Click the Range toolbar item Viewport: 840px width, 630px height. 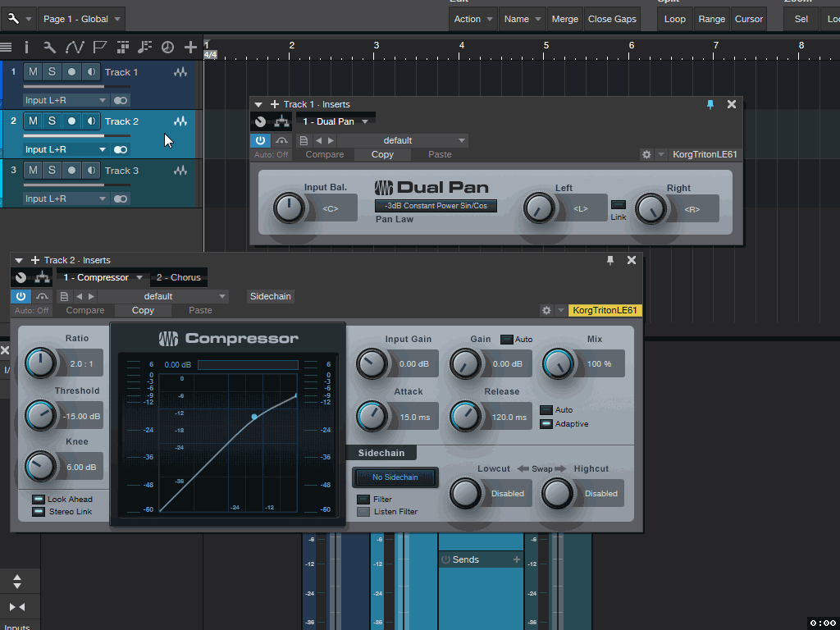711,19
